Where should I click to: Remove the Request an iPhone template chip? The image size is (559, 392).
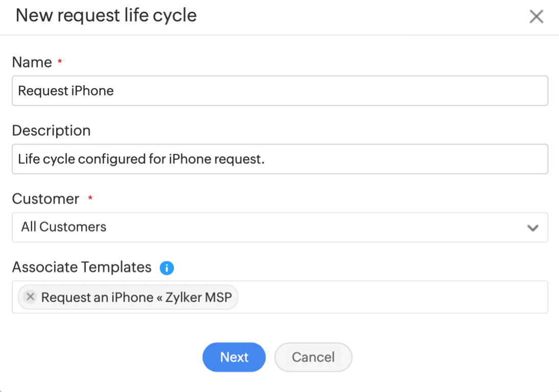click(x=31, y=297)
